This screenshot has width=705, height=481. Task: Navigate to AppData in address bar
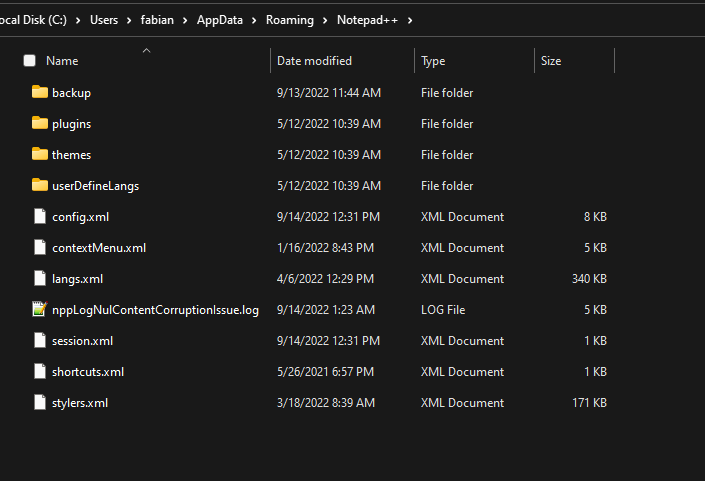[220, 20]
